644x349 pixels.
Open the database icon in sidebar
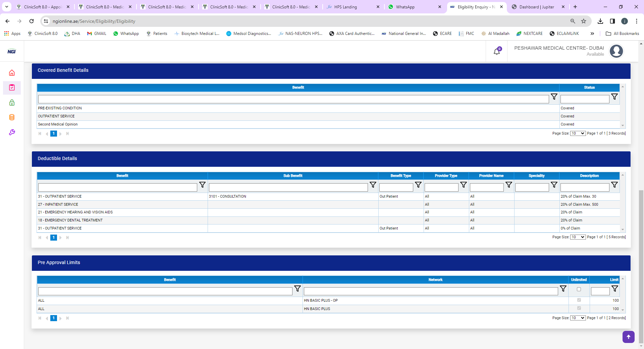click(12, 117)
